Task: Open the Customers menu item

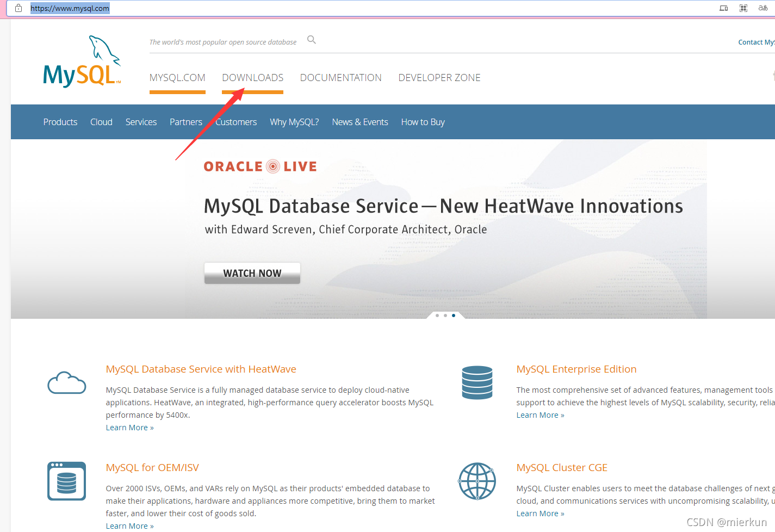Action: pos(236,122)
